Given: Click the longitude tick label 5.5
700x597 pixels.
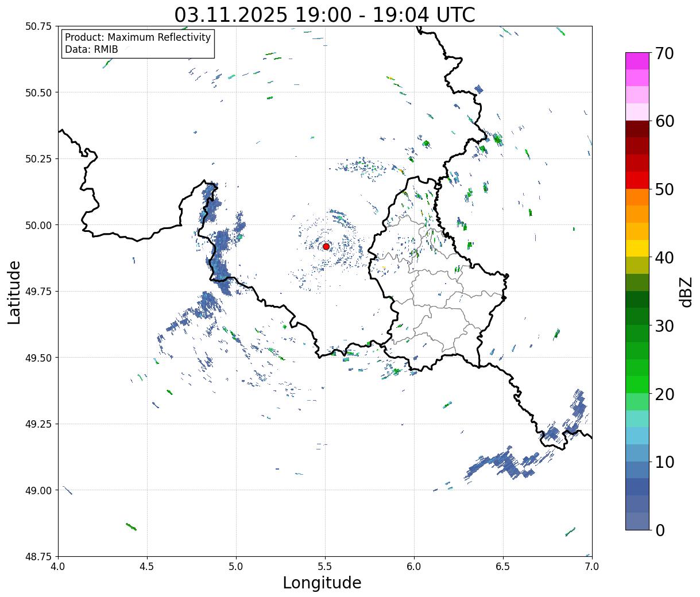Looking at the screenshot, I should (x=325, y=567).
